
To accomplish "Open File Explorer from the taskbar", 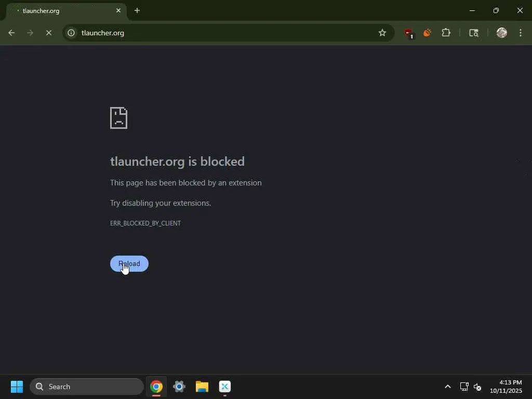I will pyautogui.click(x=202, y=387).
